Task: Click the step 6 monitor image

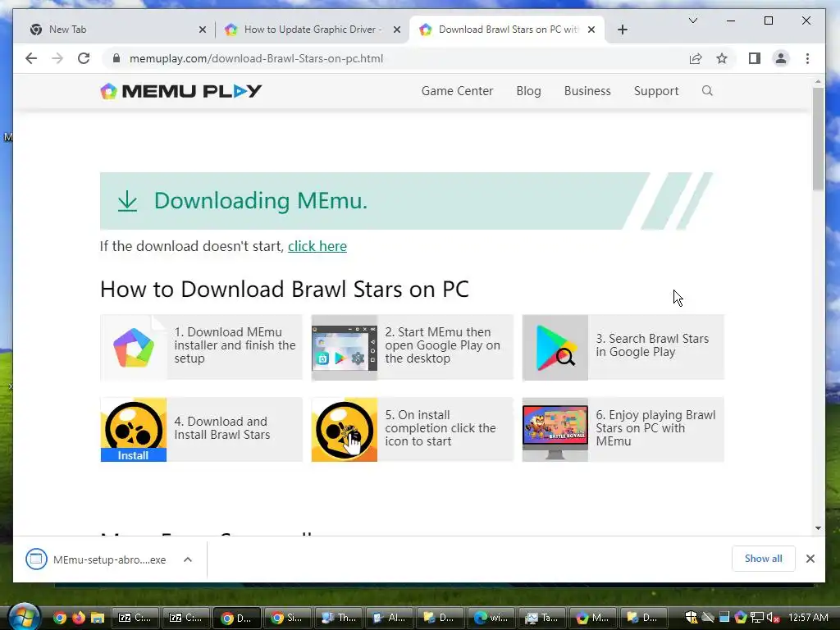Action: 555,429
